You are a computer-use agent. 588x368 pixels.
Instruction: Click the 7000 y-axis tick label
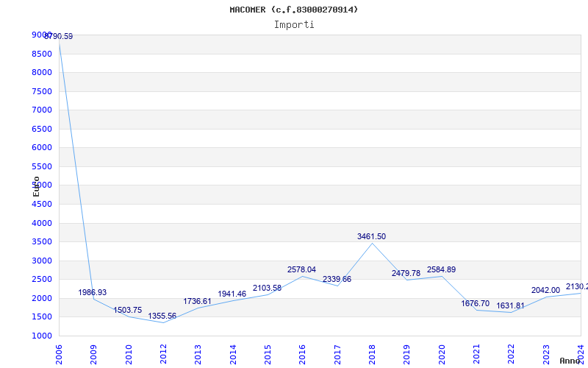pyautogui.click(x=42, y=110)
